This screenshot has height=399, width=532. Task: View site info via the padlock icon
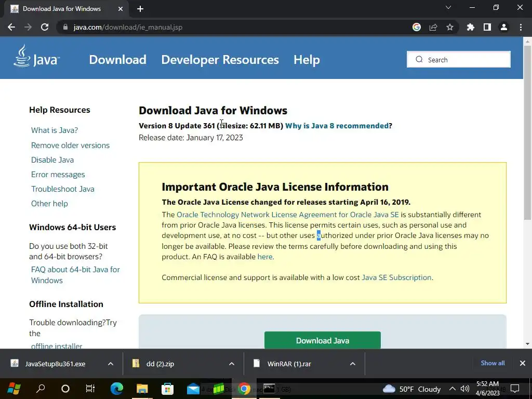point(65,27)
